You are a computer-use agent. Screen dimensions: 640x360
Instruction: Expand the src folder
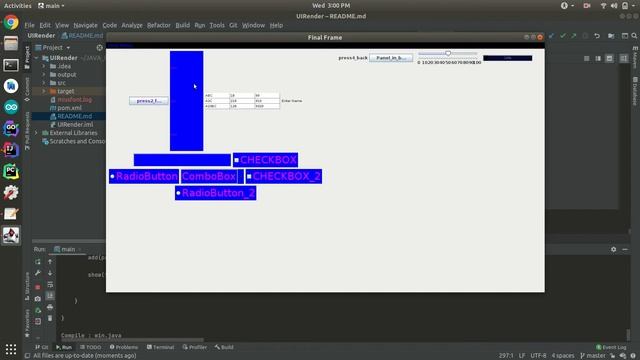44,83
